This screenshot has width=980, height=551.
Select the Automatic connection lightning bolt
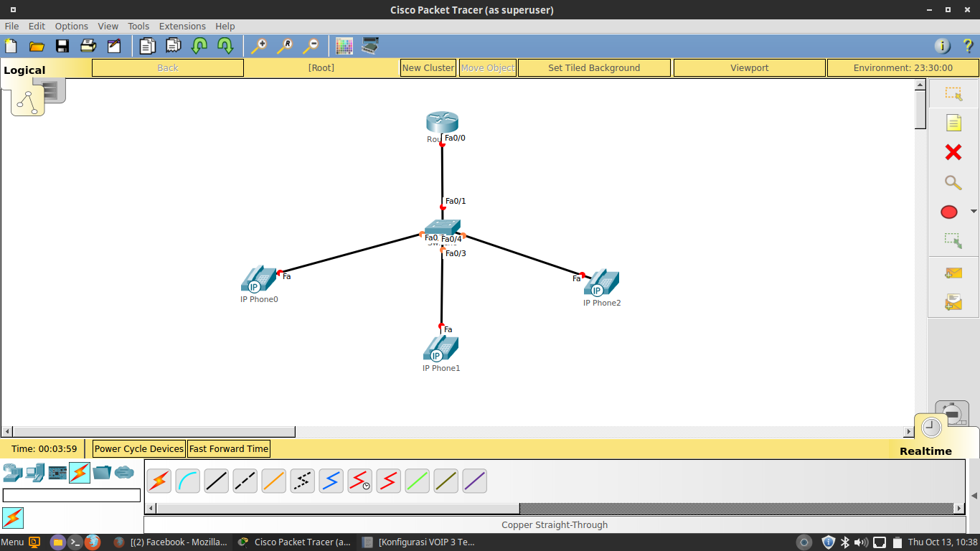(159, 481)
